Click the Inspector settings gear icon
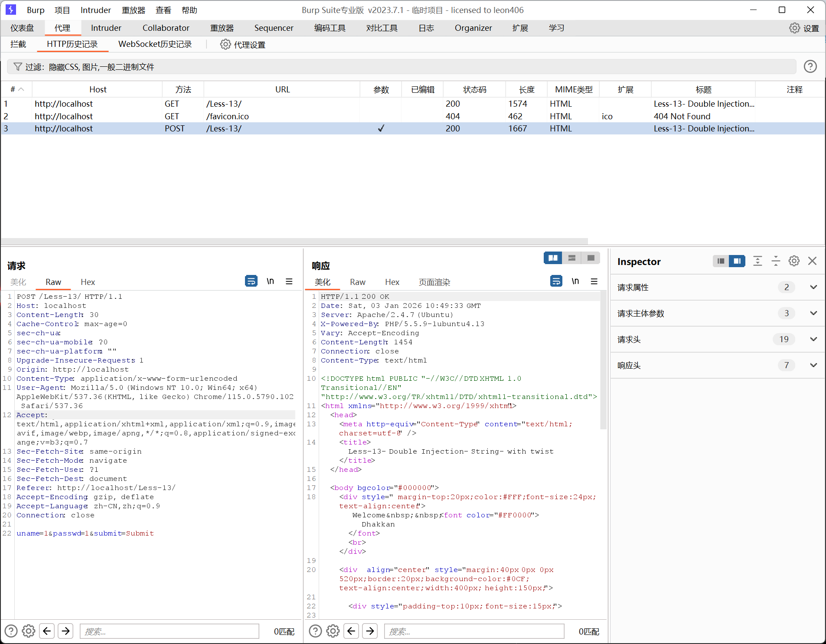This screenshot has width=826, height=644. pos(794,261)
